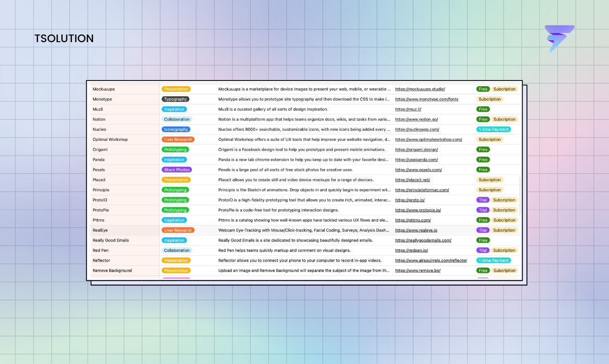This screenshot has width=609, height=364.
Task: Select the Optimal Workshop name cell
Action: pos(125,139)
